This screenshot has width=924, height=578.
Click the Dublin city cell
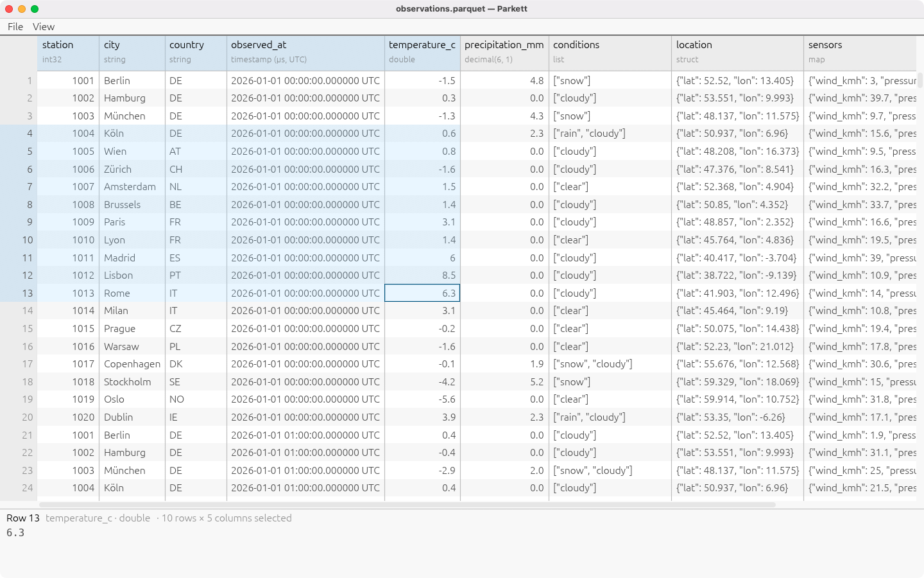[132, 417]
